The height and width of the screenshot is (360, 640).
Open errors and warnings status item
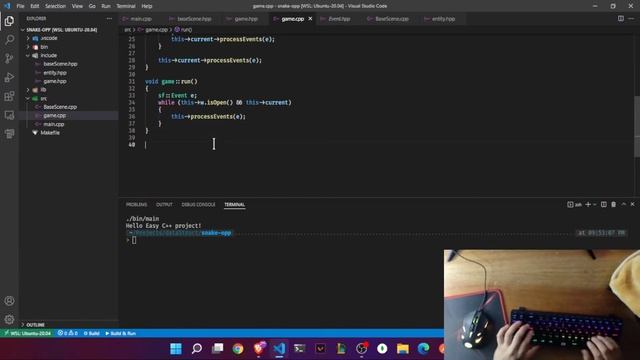[x=67, y=333]
